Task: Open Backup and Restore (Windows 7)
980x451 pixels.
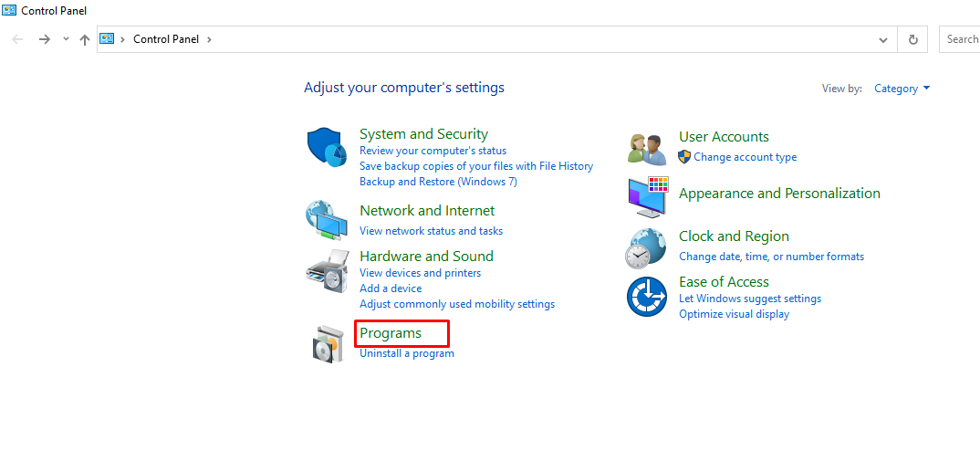Action: (438, 182)
